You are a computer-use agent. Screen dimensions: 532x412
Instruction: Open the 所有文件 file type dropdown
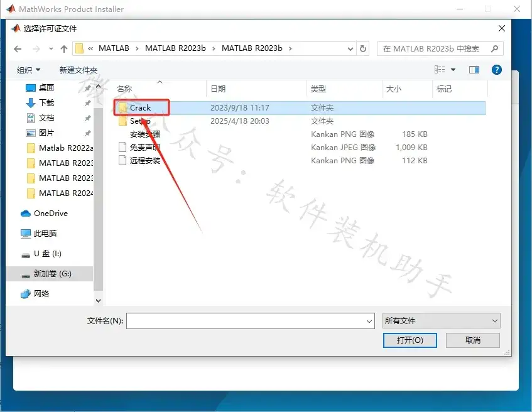tap(441, 321)
